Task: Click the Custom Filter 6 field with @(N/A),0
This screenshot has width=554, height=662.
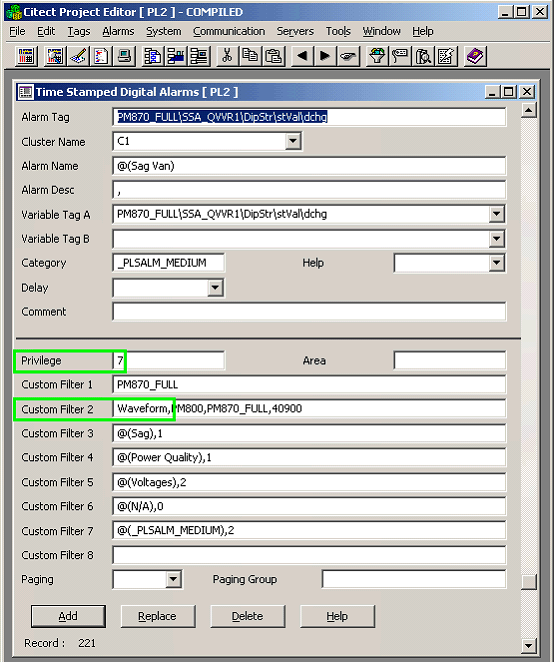Action: click(309, 506)
